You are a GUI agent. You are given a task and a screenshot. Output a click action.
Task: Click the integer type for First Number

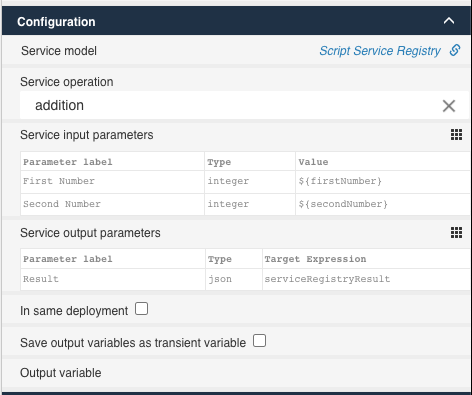tap(250, 182)
